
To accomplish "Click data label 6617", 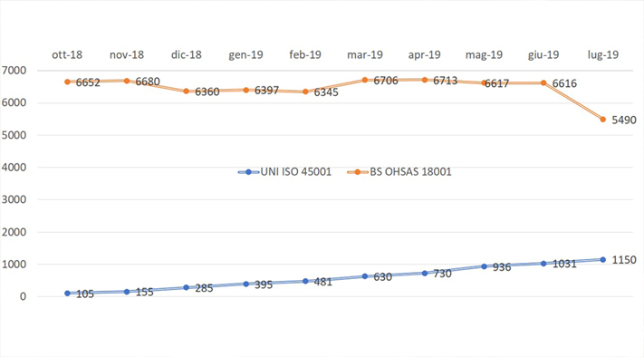I will tap(497, 83).
